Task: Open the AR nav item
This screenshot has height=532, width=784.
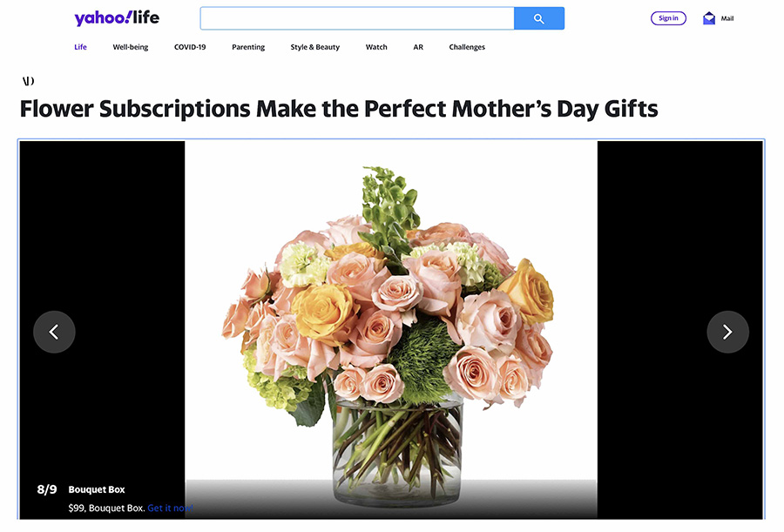Action: pos(418,47)
